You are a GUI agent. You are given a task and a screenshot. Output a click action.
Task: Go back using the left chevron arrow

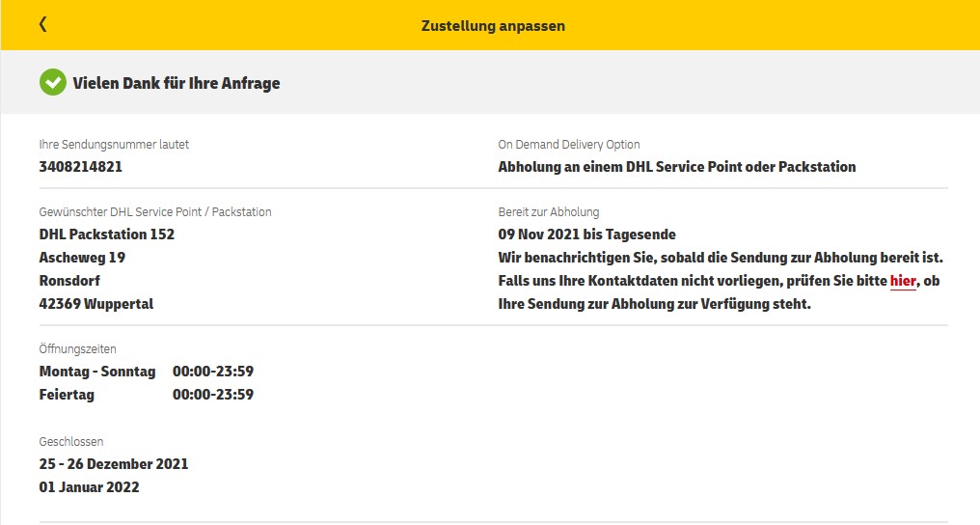click(42, 24)
